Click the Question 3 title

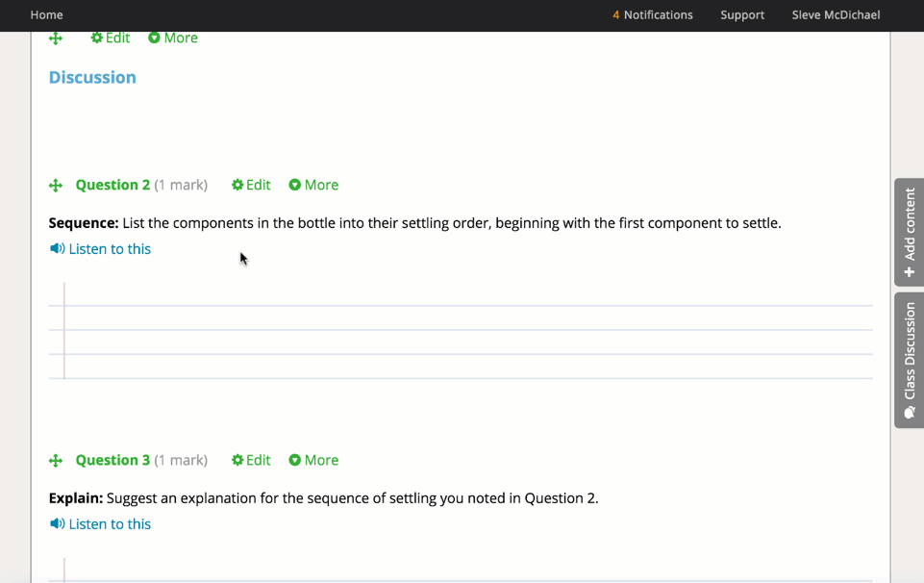pyautogui.click(x=112, y=460)
